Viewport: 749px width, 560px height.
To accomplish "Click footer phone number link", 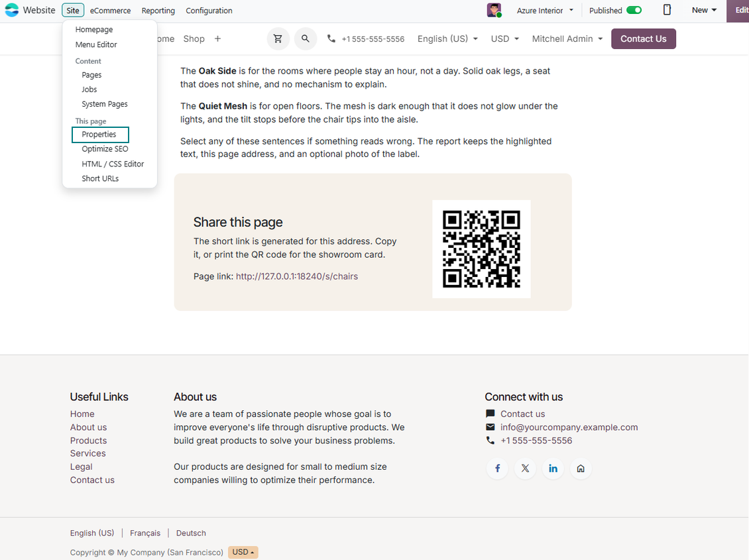I will [x=536, y=441].
